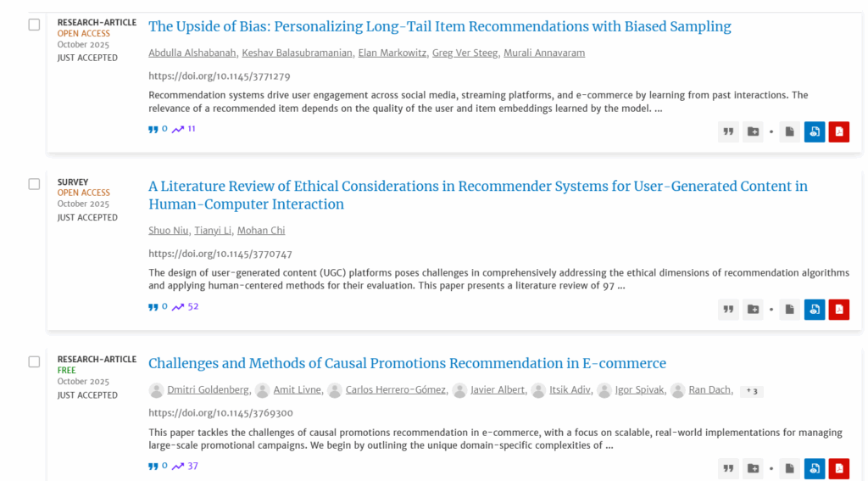Screen dimensions: 868x481
Task: Click quote citation icon for Literature Review survey
Action: click(x=728, y=310)
